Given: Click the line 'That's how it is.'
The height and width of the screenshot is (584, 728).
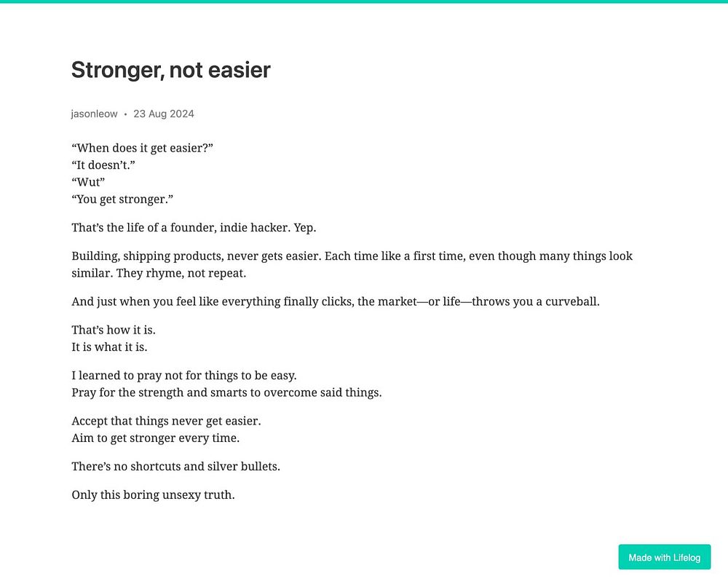Looking at the screenshot, I should pos(114,330).
